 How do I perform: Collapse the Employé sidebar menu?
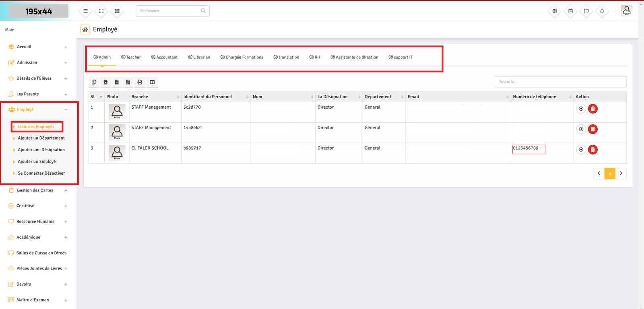coord(66,110)
